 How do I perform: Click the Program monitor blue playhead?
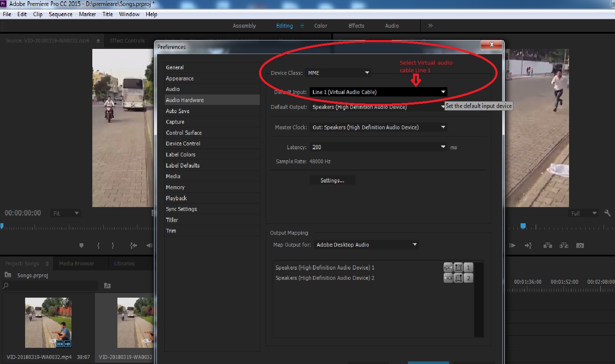pyautogui.click(x=523, y=226)
